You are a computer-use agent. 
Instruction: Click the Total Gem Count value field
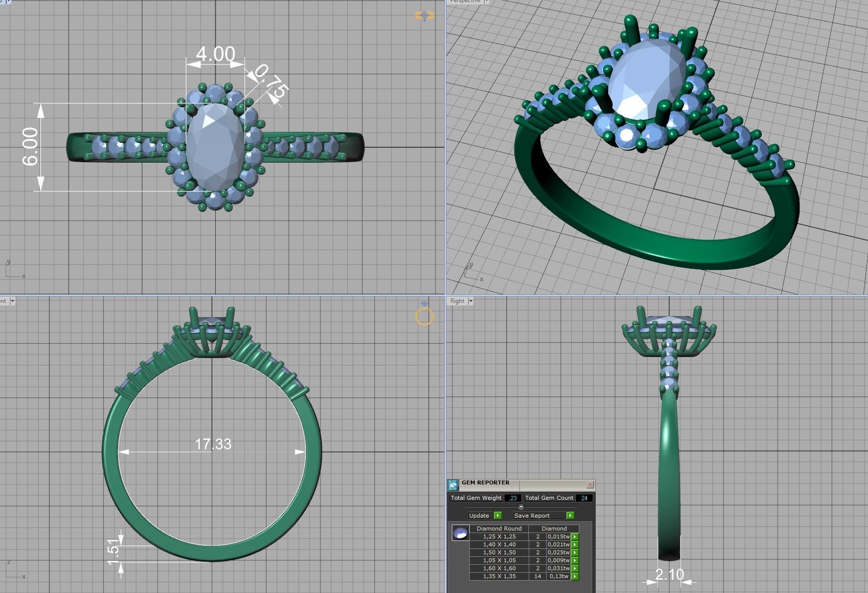(584, 498)
